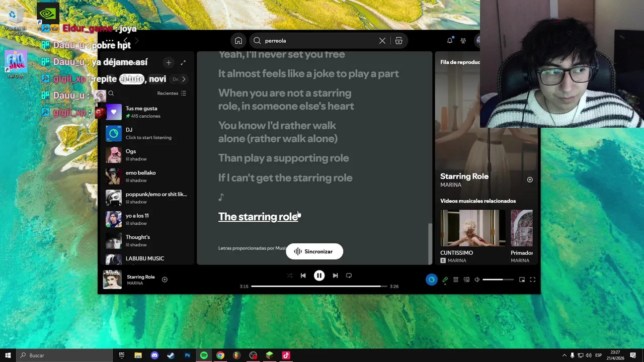Open the notifications bell

pos(450,41)
